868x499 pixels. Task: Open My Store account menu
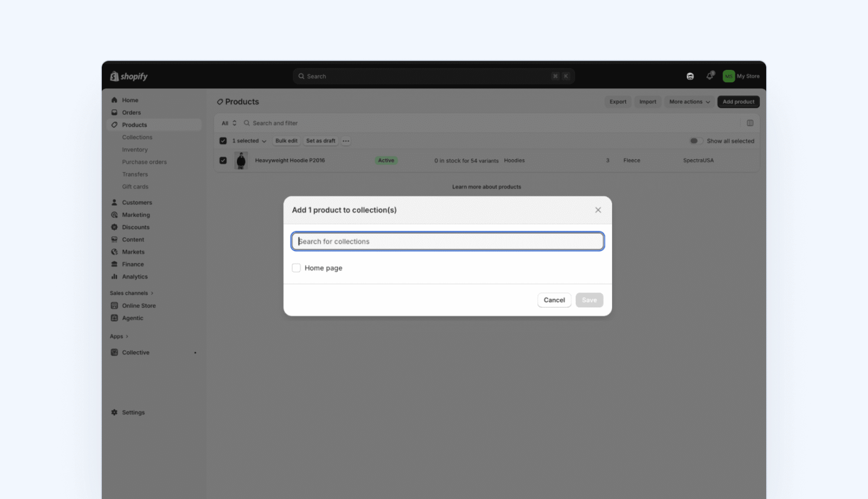pyautogui.click(x=741, y=76)
